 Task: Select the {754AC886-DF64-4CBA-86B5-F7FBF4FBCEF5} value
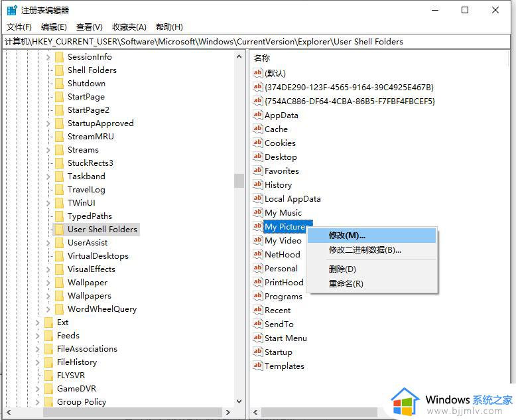point(350,102)
